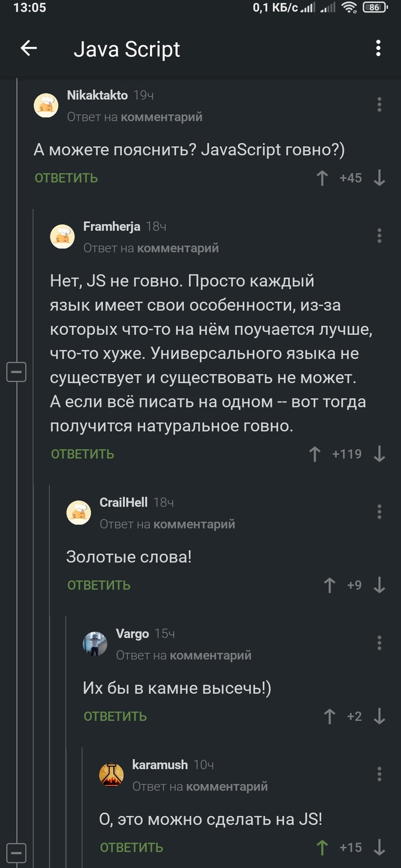Tap karamush's flask avatar
Screen dimensions: 401x868
(112, 774)
